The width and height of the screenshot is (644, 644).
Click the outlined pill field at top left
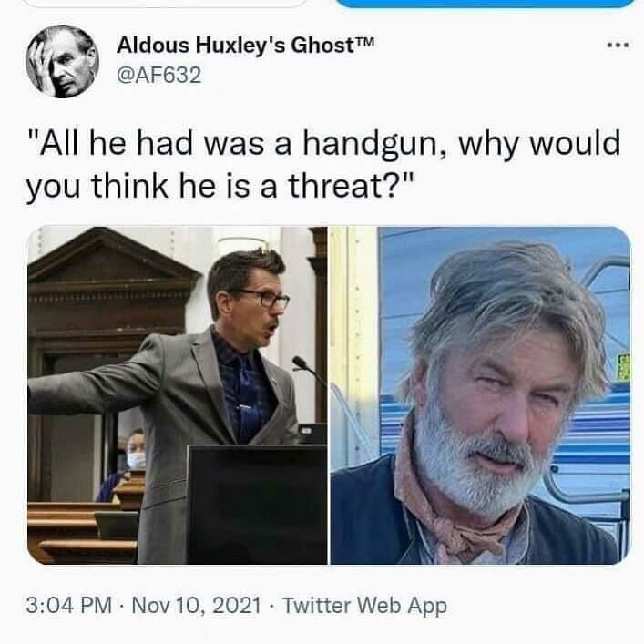164,4
